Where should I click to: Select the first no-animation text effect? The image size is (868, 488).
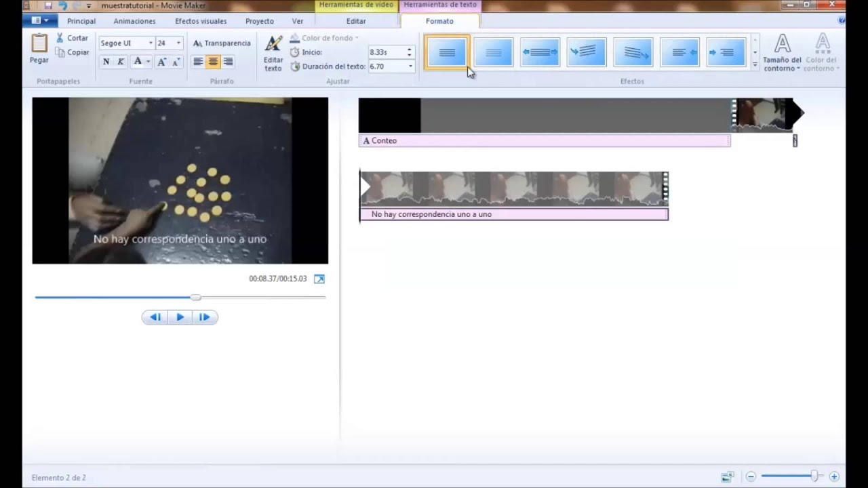coord(447,52)
